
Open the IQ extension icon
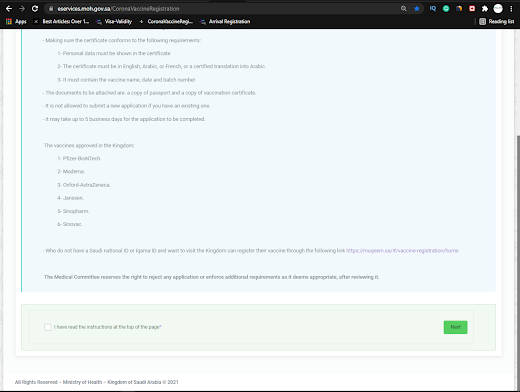433,9
